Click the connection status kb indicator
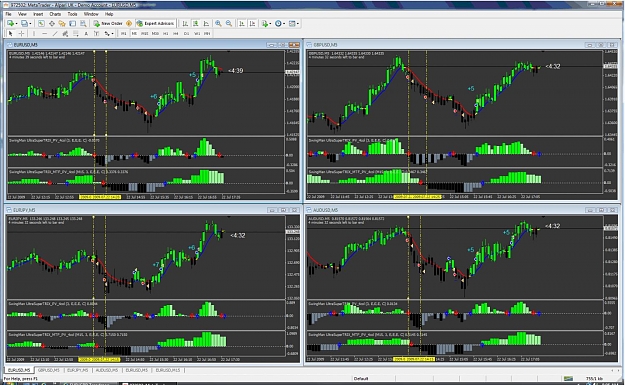 click(x=594, y=378)
